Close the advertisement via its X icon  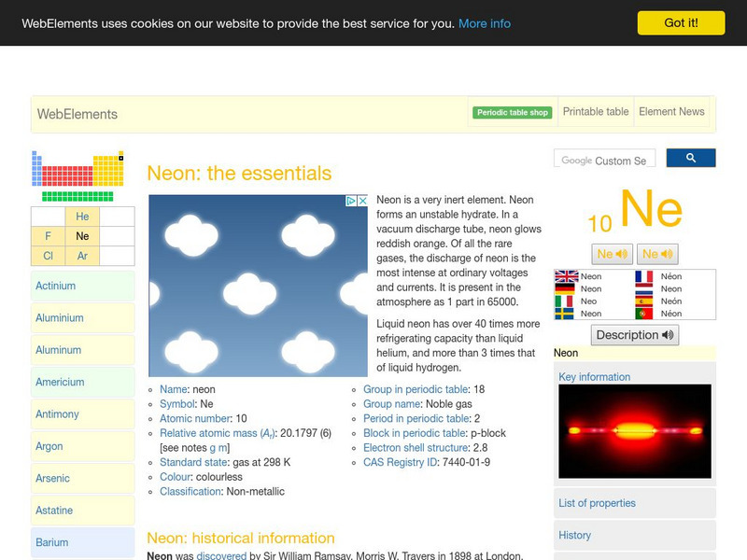359,200
